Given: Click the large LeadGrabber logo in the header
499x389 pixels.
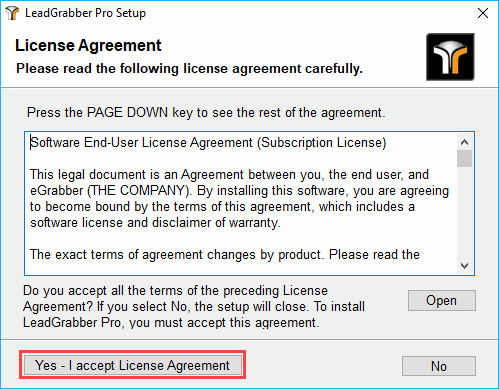Looking at the screenshot, I should (450, 57).
